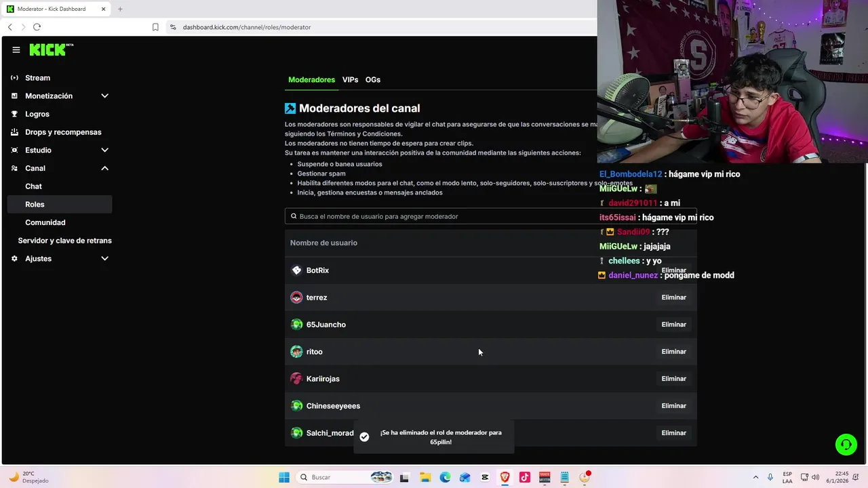This screenshot has height=488, width=868.
Task: Switch to the OGs tab
Action: pyautogui.click(x=373, y=79)
